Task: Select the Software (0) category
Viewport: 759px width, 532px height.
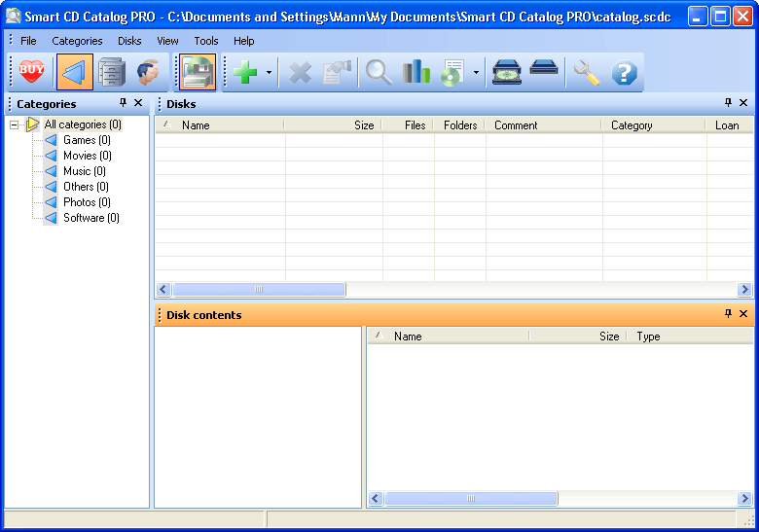Action: (x=91, y=218)
